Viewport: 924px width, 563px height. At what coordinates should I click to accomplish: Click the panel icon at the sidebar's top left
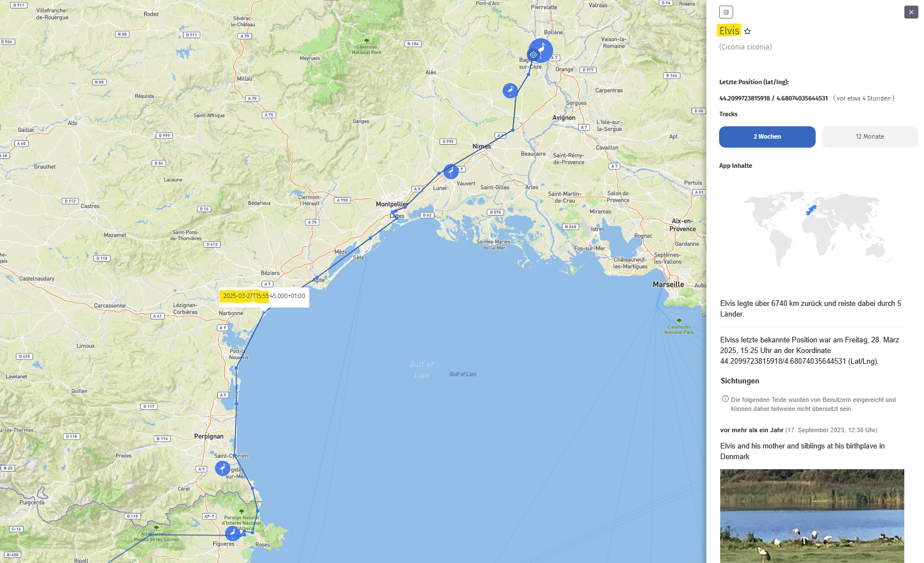point(726,12)
